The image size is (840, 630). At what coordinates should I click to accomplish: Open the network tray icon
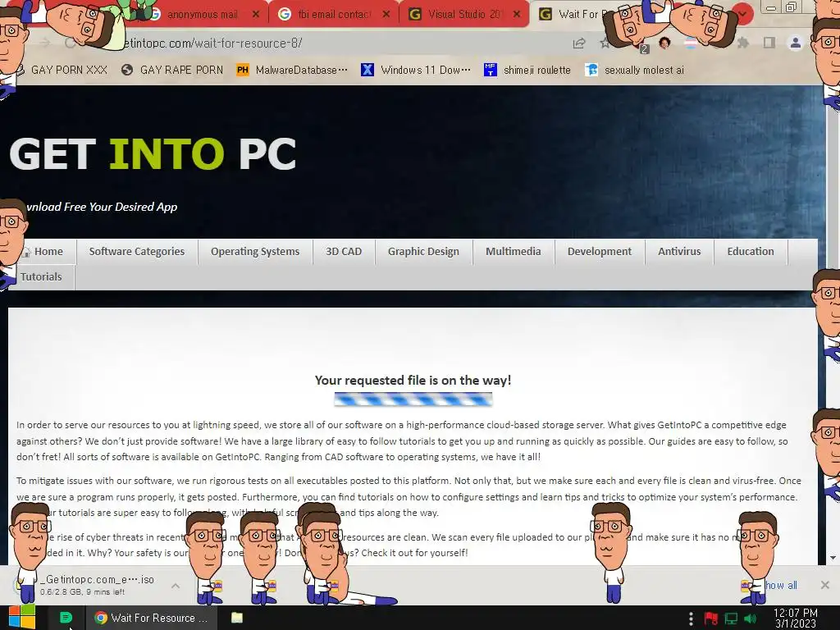[x=731, y=619]
